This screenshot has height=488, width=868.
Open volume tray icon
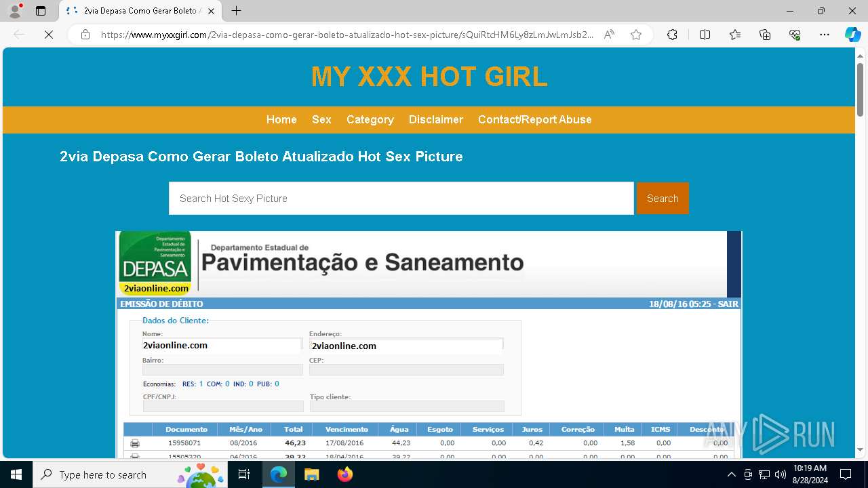coord(781,474)
